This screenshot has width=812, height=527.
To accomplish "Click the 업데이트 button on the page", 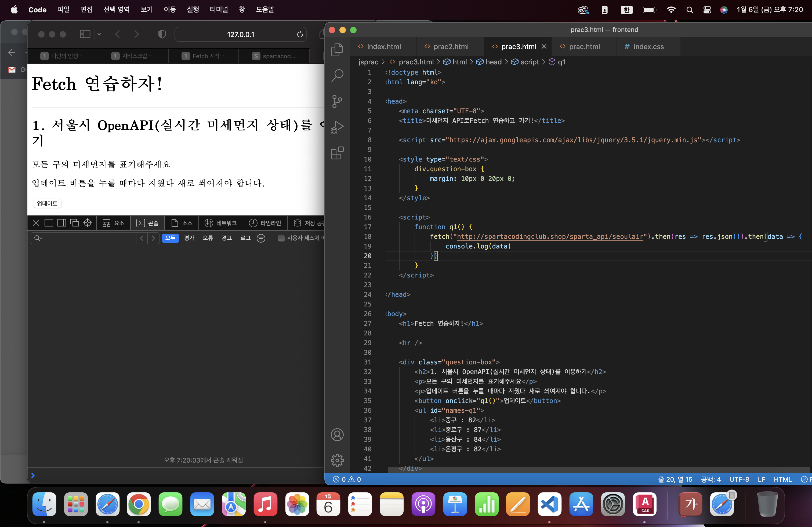I will point(47,203).
